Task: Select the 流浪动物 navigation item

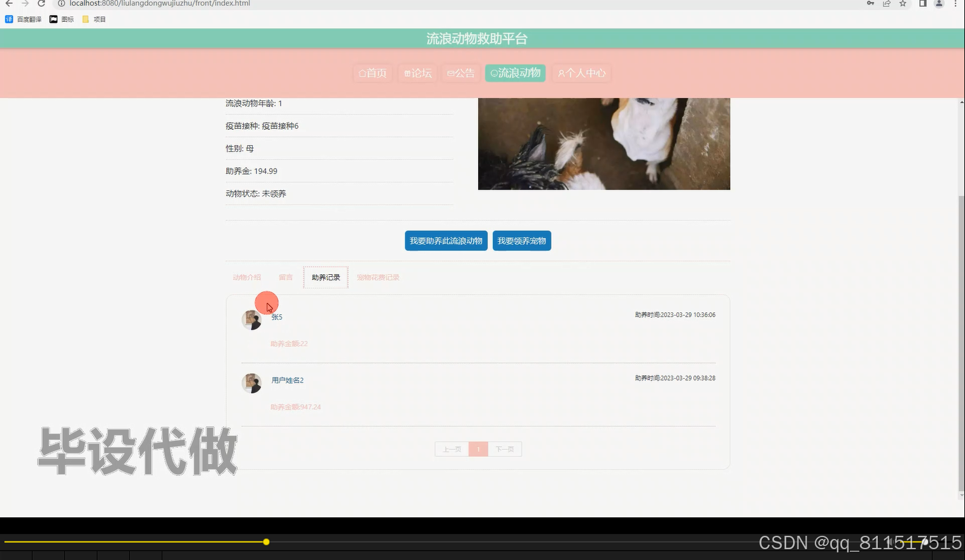Action: point(515,73)
